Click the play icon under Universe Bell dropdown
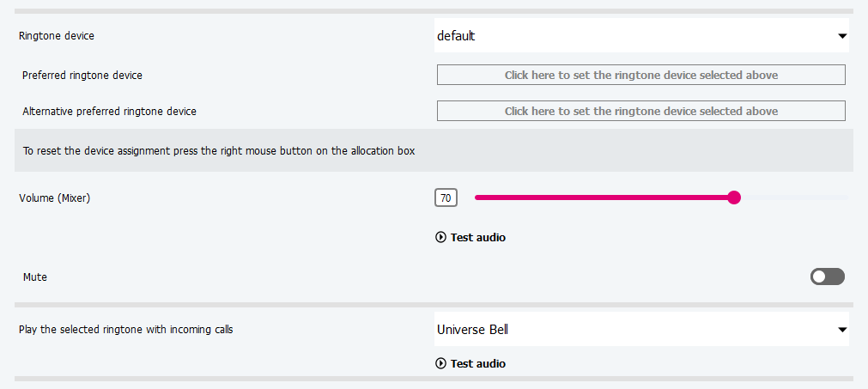The width and height of the screenshot is (868, 389). 441,364
